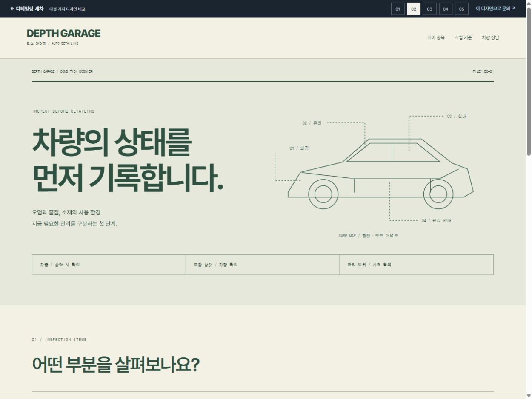Image resolution: width=532 pixels, height=399 pixels.
Task: Click the '어떤 부분을 살펴보나요?' heading
Action: coord(116,365)
